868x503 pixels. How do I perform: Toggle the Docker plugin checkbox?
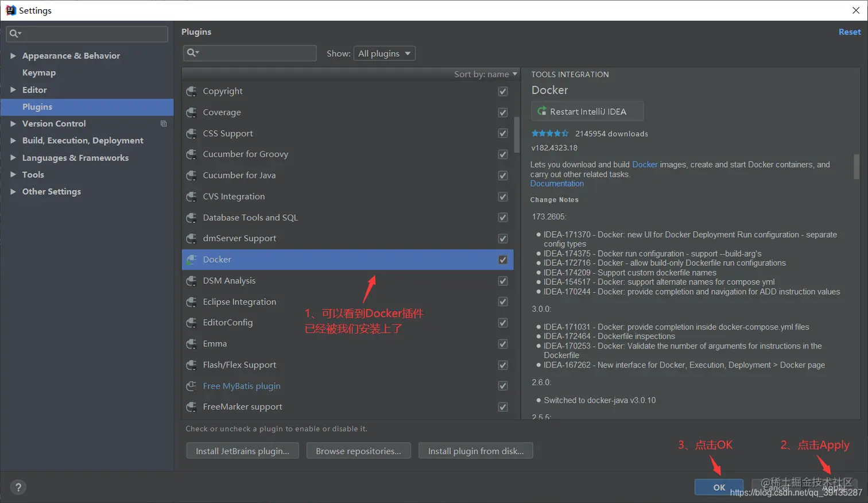(x=503, y=260)
